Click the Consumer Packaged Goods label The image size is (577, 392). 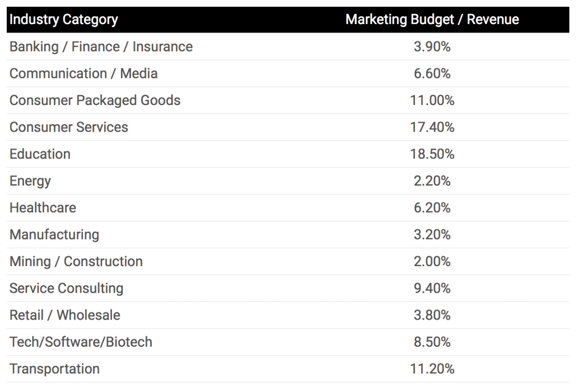(x=95, y=100)
